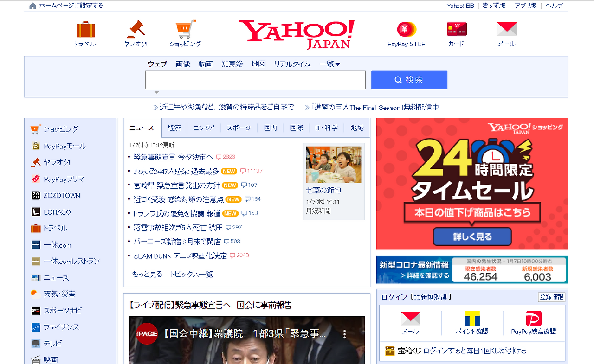Viewport: 594px width, 364px height.
Task: Select the 動画 search category
Action: pos(206,64)
